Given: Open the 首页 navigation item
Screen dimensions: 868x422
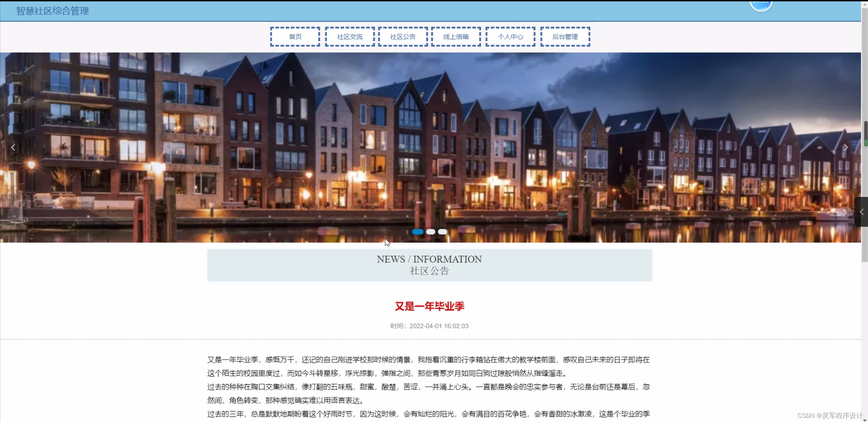Looking at the screenshot, I should [x=295, y=37].
